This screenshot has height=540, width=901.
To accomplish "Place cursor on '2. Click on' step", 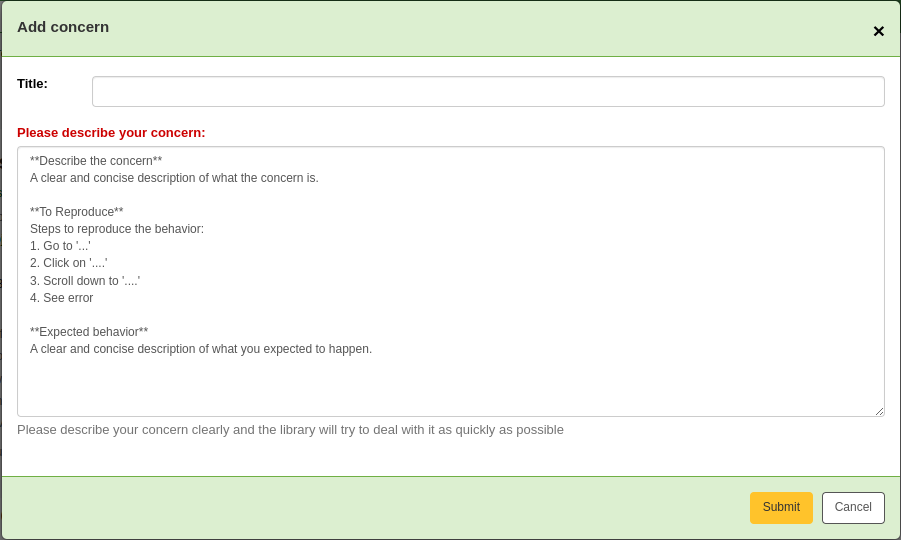I will [x=68, y=263].
